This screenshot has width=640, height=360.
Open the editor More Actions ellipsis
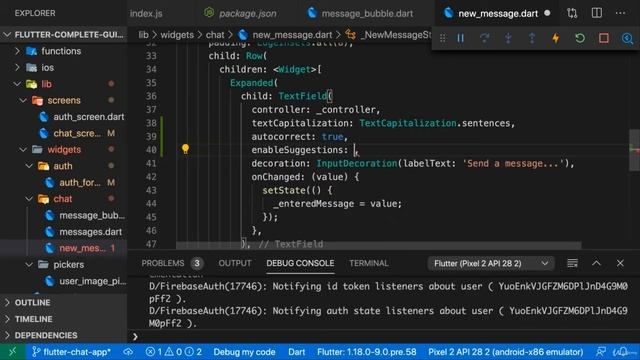(620, 13)
